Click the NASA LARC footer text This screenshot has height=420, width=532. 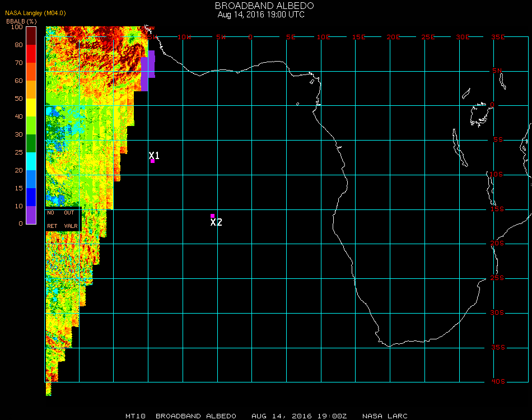point(385,416)
